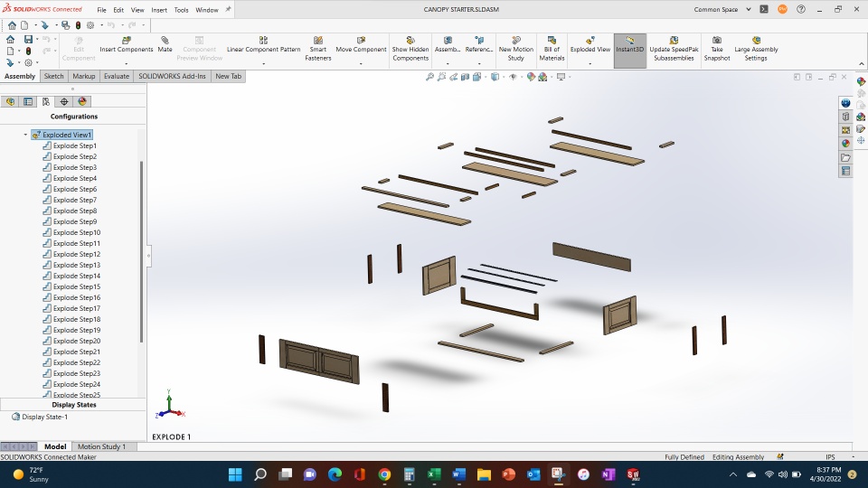Click the Zoom to Fit icon
The image size is (868, 488).
point(429,77)
